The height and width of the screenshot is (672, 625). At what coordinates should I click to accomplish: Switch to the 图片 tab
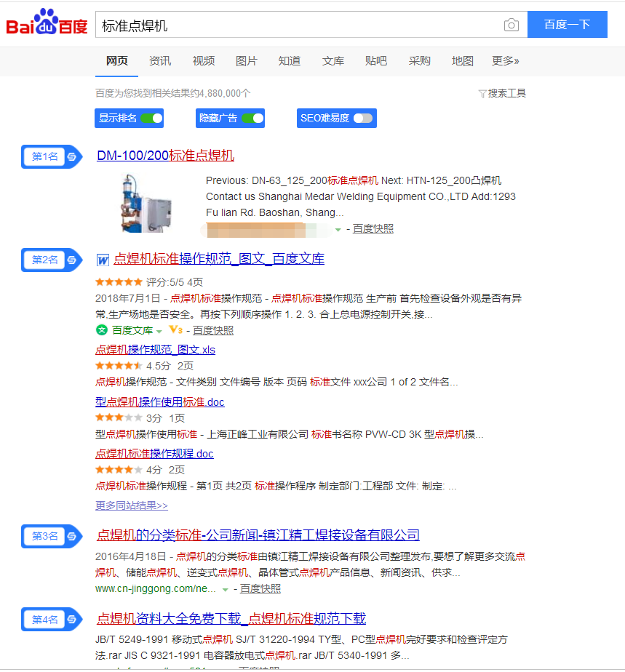pos(246,61)
